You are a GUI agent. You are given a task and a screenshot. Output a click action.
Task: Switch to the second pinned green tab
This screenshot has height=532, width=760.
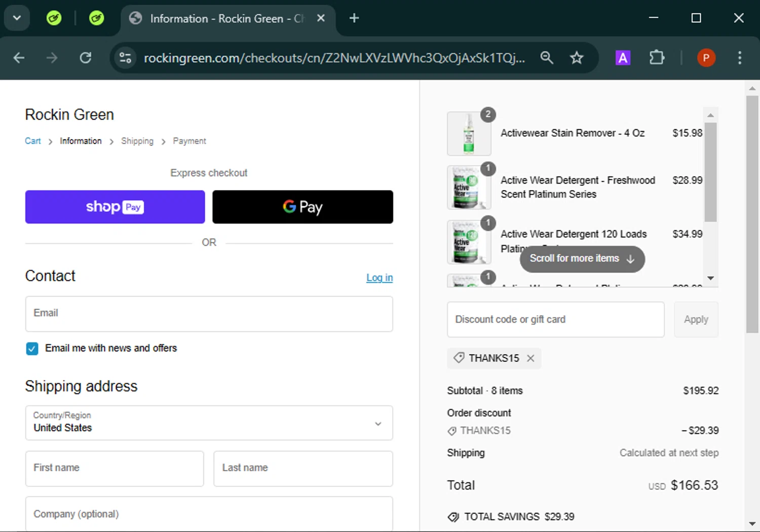(x=96, y=18)
